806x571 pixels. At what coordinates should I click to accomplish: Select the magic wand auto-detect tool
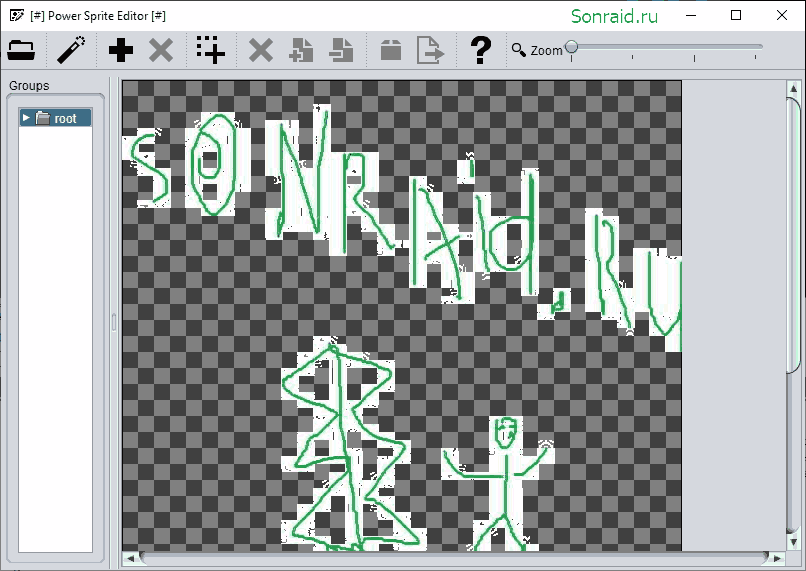(71, 50)
